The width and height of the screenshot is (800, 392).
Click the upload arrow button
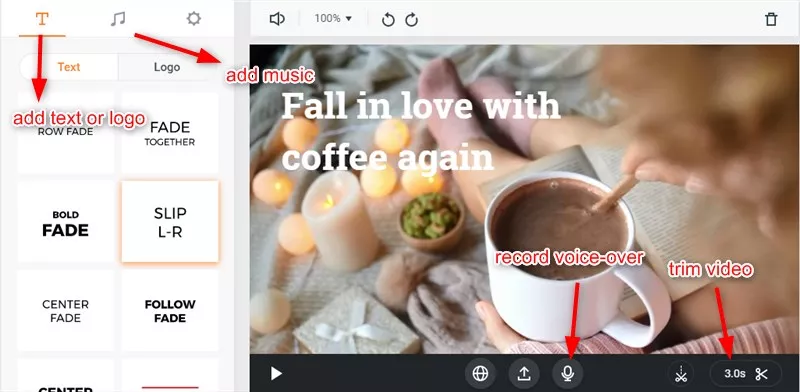524,374
